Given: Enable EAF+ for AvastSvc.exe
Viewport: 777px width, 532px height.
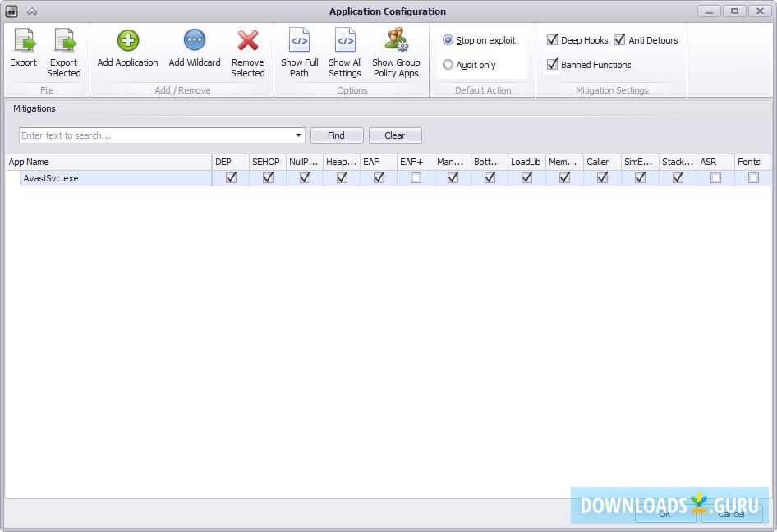Looking at the screenshot, I should (x=416, y=177).
